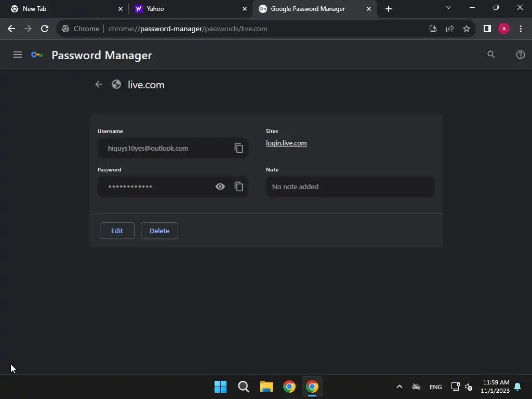Click the live.com page heading

[146, 85]
